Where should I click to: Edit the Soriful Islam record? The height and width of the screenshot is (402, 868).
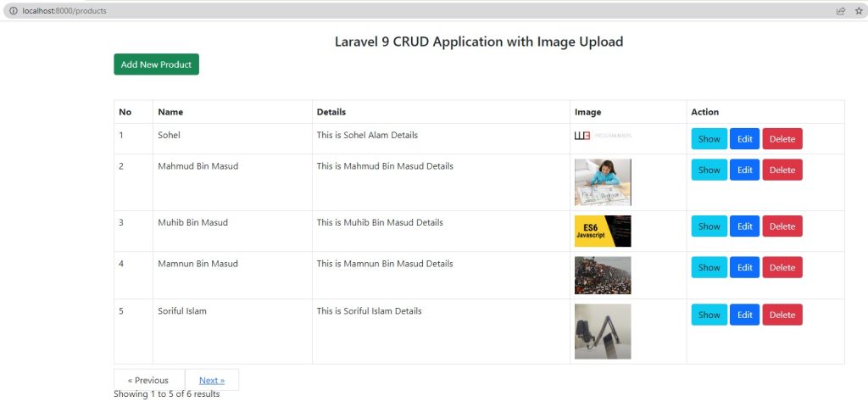(744, 315)
